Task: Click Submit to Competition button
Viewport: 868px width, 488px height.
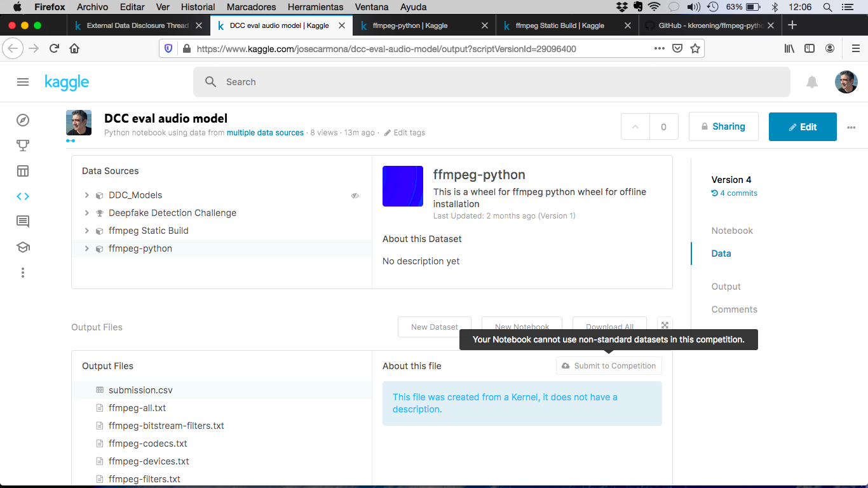Action: point(609,366)
